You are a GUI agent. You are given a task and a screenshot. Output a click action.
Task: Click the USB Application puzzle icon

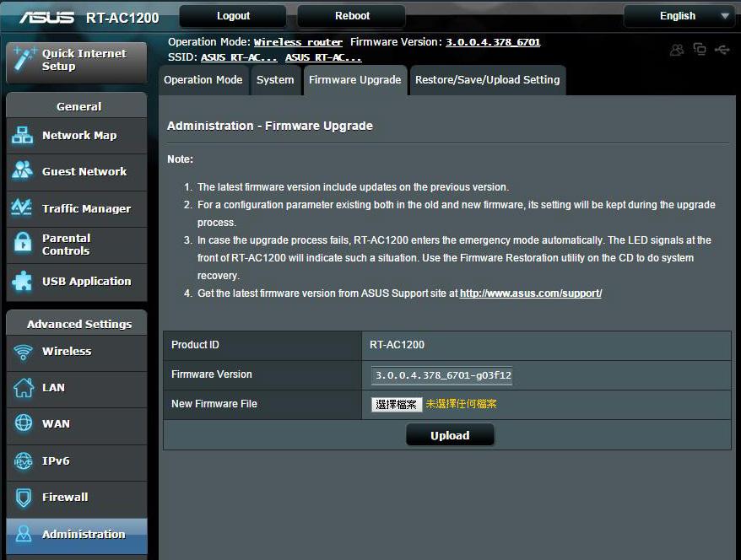[x=22, y=281]
